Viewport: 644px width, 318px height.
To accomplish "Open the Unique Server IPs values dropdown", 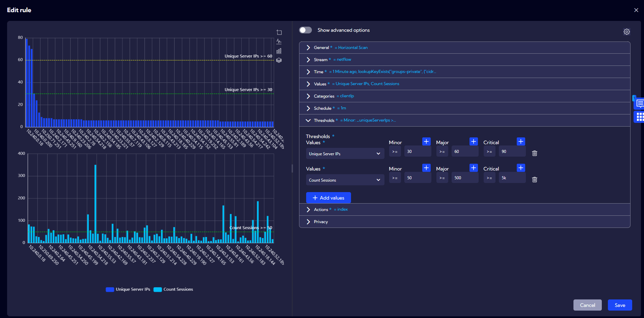I will click(345, 154).
